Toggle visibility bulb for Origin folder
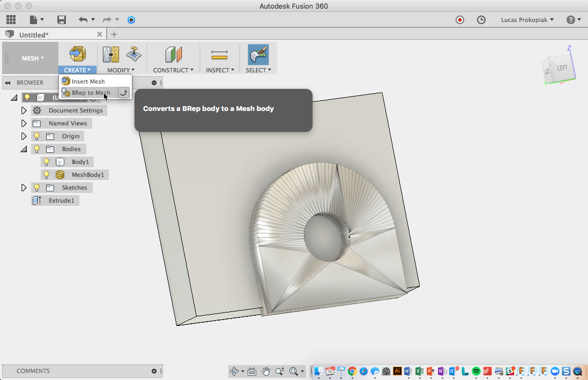The image size is (588, 380). [37, 136]
